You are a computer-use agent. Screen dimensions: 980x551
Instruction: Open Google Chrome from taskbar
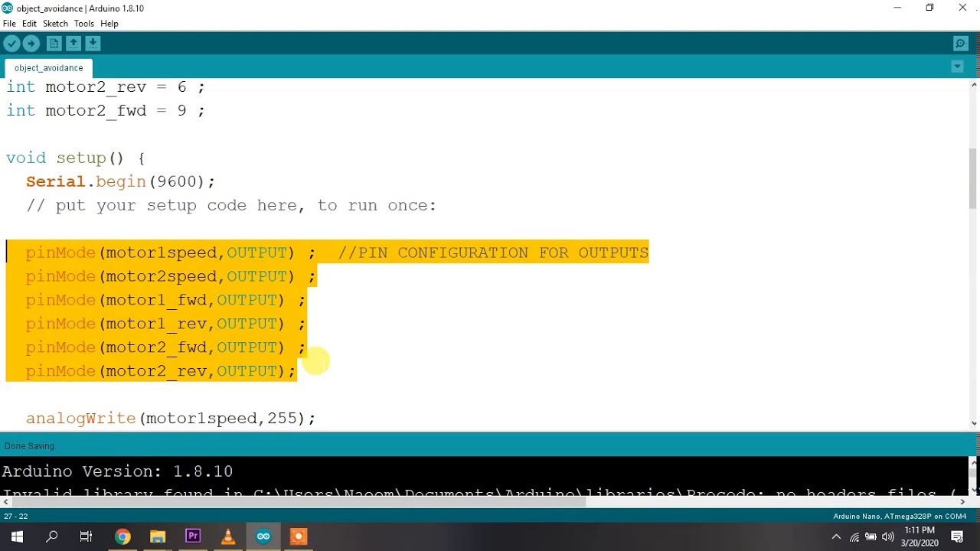click(x=122, y=536)
